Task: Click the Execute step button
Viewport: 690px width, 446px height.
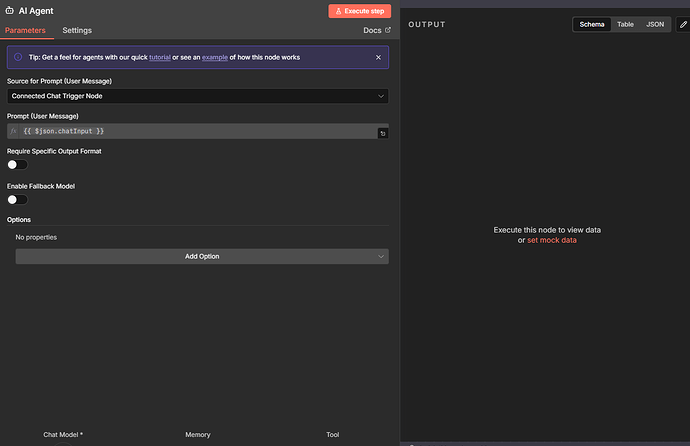Action: tap(360, 11)
